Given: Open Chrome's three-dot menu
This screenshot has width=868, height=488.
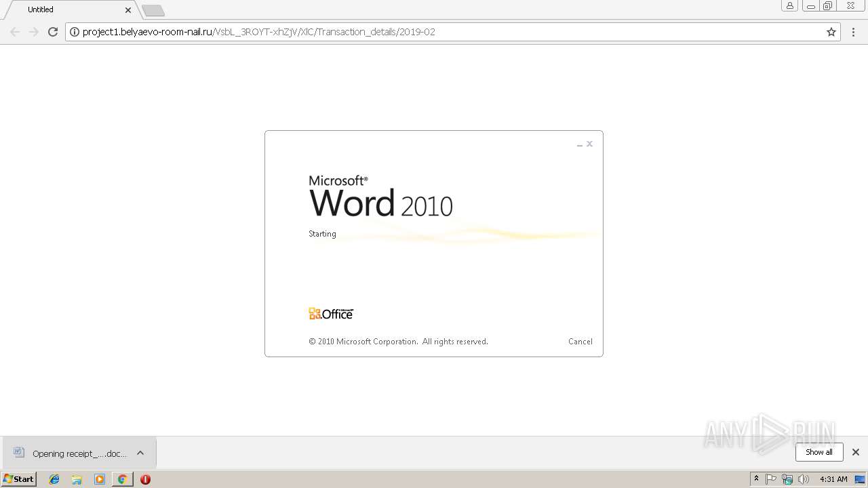Looking at the screenshot, I should pos(853,32).
